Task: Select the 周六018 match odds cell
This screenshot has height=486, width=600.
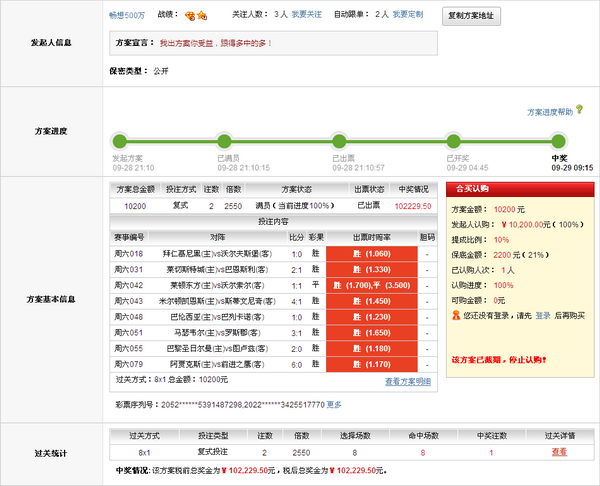Action: 365,254
